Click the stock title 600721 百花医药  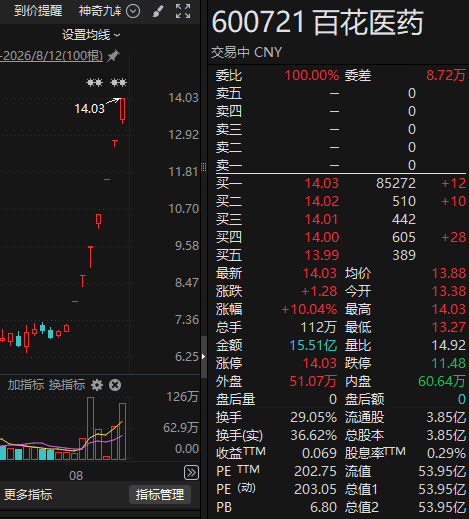[x=317, y=23]
